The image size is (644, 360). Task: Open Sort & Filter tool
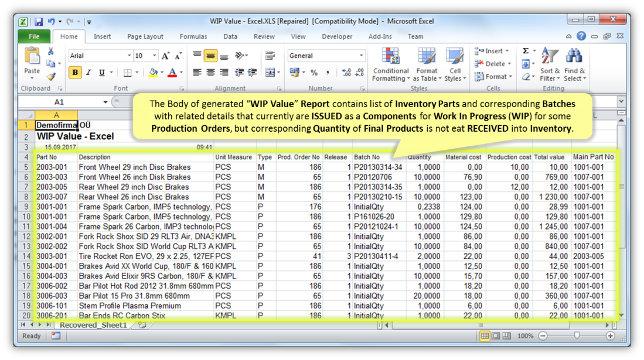click(550, 64)
